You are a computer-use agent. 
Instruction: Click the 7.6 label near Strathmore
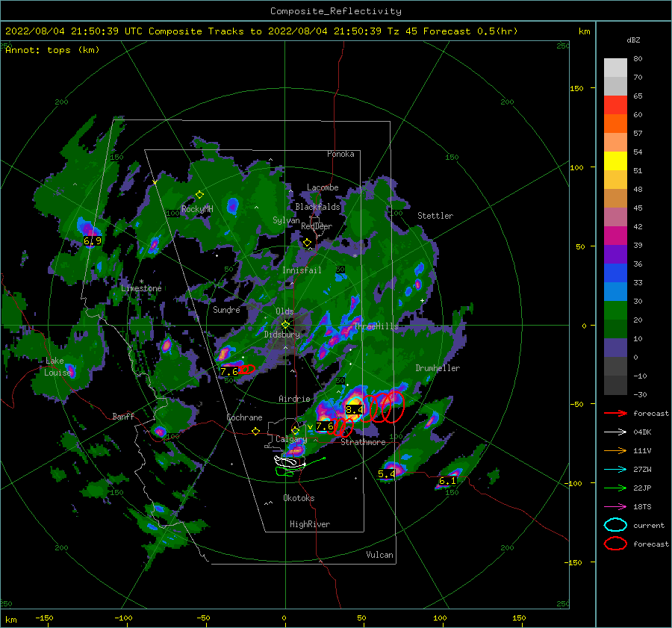(325, 426)
